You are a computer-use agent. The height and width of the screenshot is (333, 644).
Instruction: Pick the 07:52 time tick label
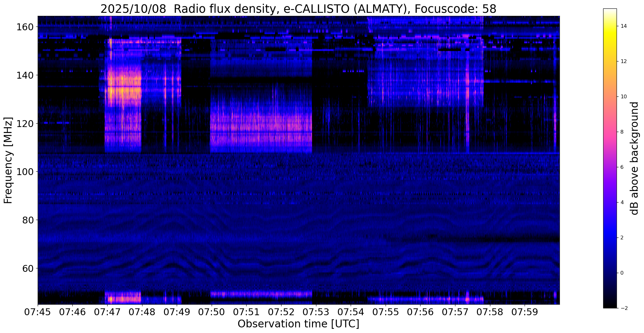pos(281,312)
